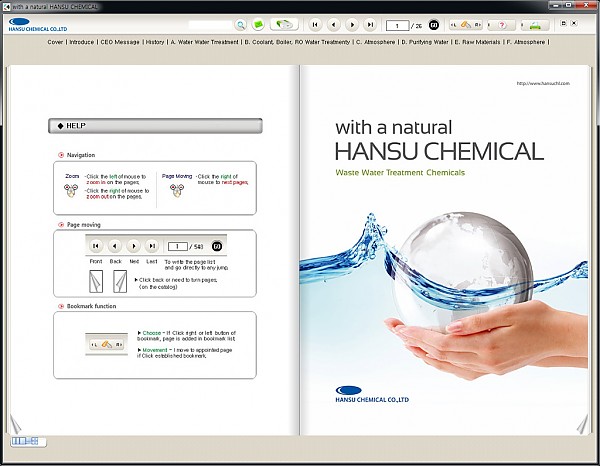Click the search magnifier icon

click(x=241, y=24)
